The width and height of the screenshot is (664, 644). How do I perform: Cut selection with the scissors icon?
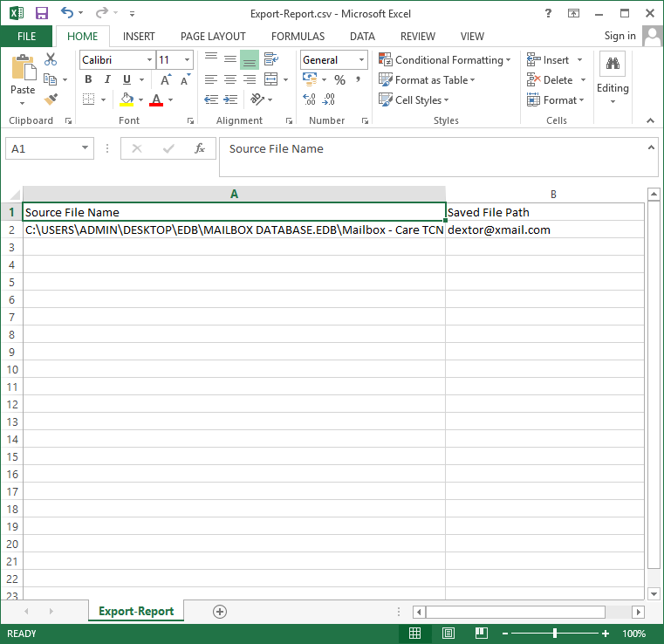pos(51,59)
